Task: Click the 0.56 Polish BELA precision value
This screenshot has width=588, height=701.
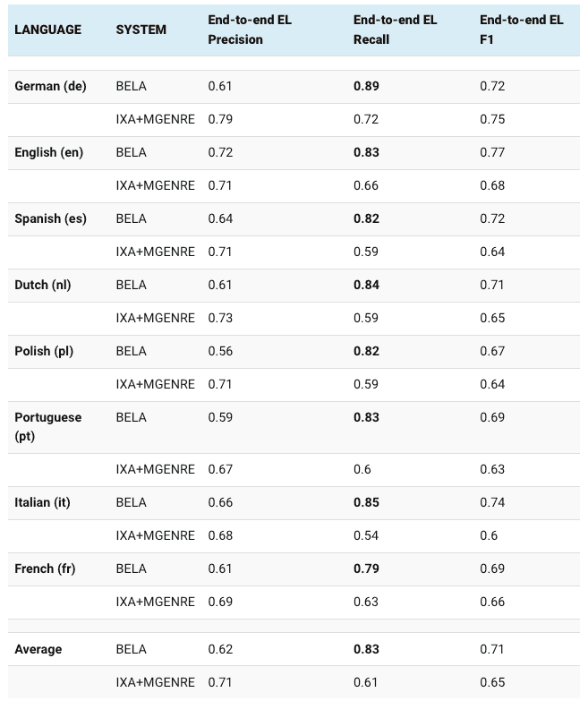Action: click(x=220, y=351)
